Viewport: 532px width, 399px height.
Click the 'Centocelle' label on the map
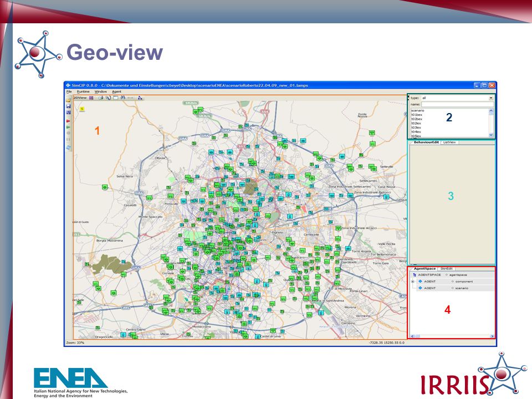(x=311, y=234)
